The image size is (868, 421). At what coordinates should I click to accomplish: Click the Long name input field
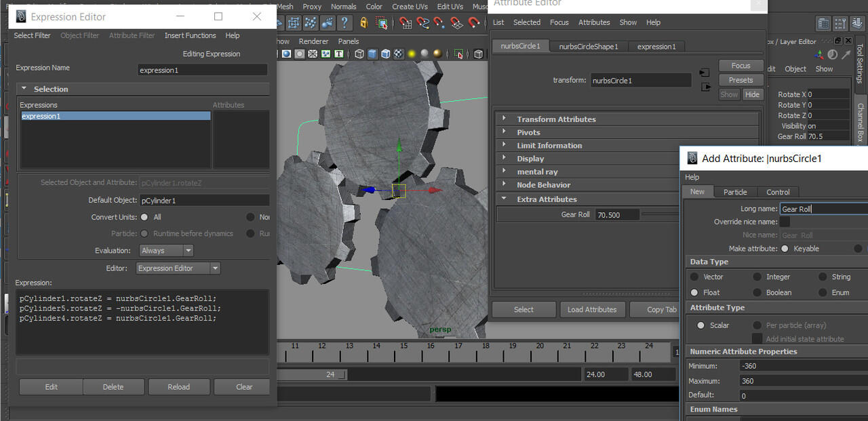click(823, 209)
